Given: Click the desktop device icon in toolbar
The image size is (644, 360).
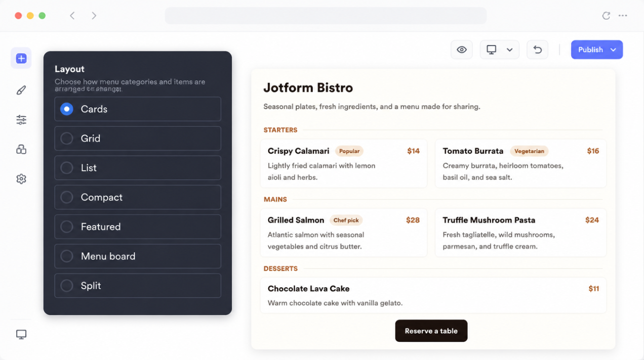Looking at the screenshot, I should point(491,50).
